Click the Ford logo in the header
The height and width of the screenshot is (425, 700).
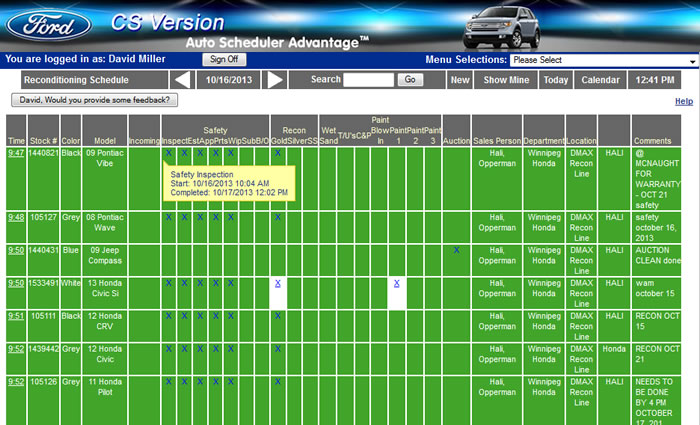coord(45,26)
